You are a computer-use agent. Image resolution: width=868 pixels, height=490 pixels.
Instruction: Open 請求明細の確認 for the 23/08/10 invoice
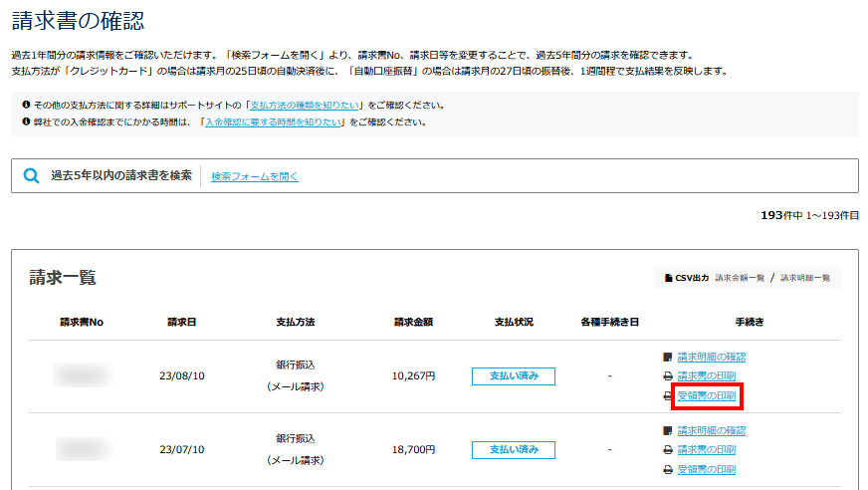[x=711, y=357]
